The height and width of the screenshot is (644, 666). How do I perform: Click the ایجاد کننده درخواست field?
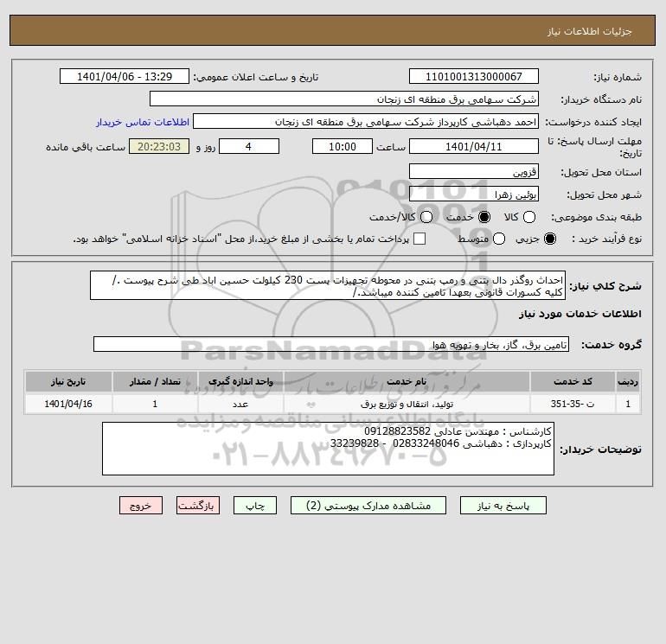(366, 121)
